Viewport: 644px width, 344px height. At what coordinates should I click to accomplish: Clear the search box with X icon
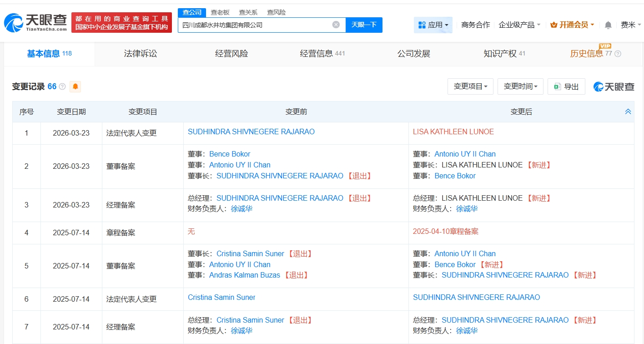click(336, 25)
